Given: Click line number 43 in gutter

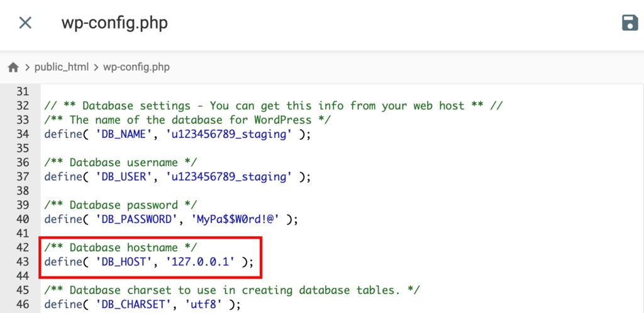Looking at the screenshot, I should 23,261.
